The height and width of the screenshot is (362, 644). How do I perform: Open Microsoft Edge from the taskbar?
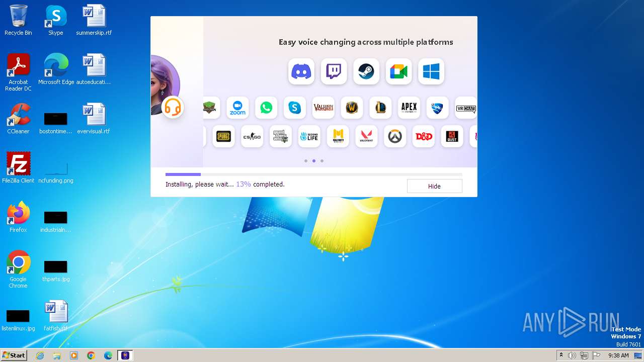pos(108,355)
